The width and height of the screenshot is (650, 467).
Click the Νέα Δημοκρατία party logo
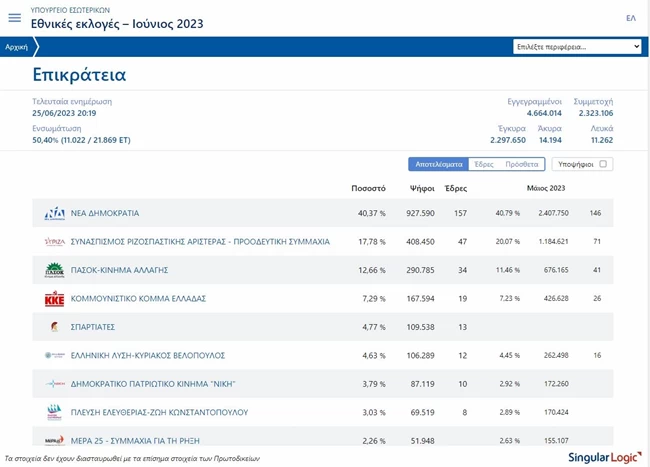(54, 214)
